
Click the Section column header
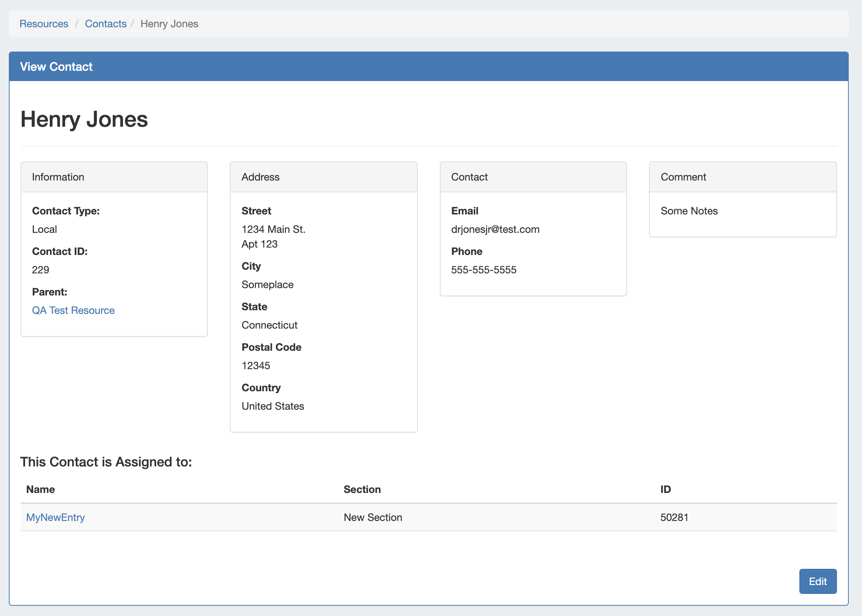tap(362, 489)
